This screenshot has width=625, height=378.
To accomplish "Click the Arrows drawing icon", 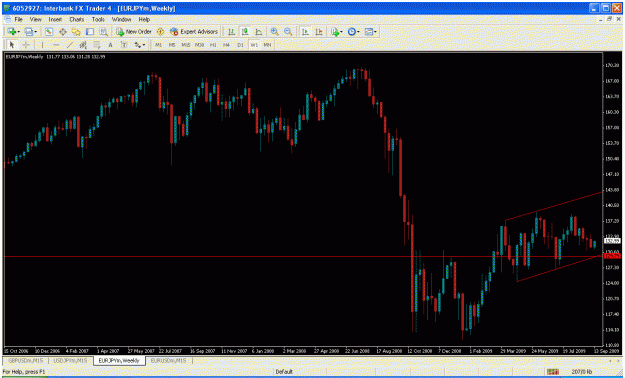I will [x=137, y=45].
